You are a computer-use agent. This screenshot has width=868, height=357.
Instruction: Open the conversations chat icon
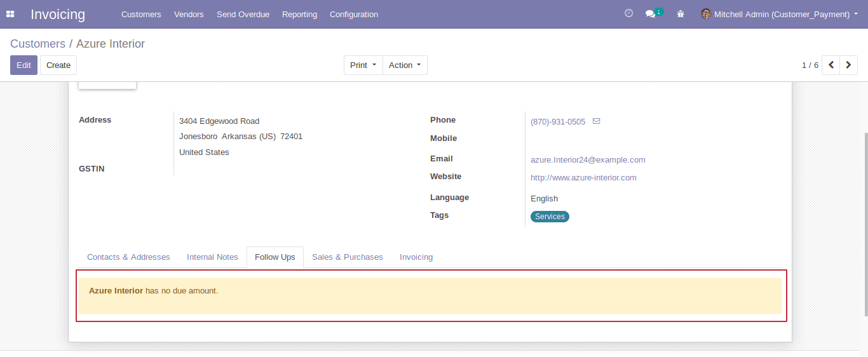650,14
